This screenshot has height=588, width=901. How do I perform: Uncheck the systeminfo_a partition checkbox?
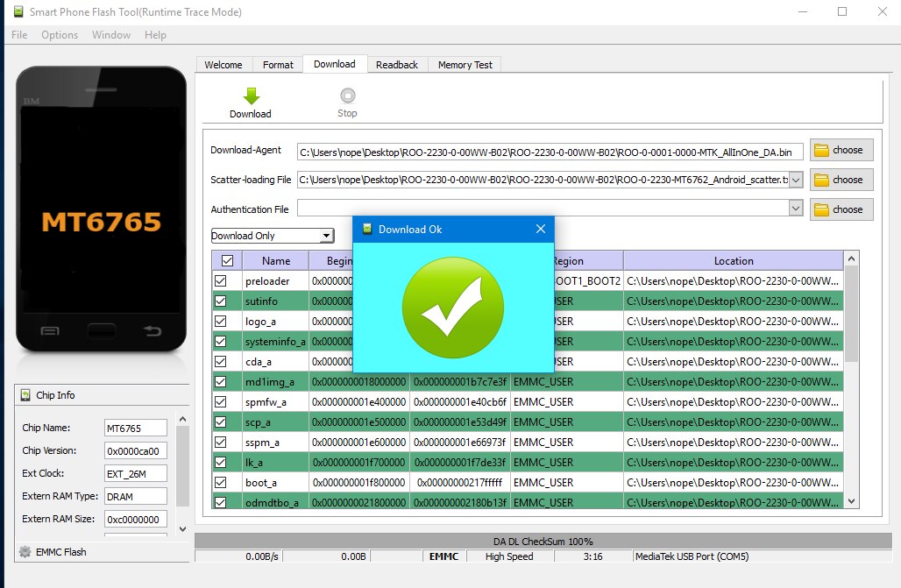click(221, 342)
